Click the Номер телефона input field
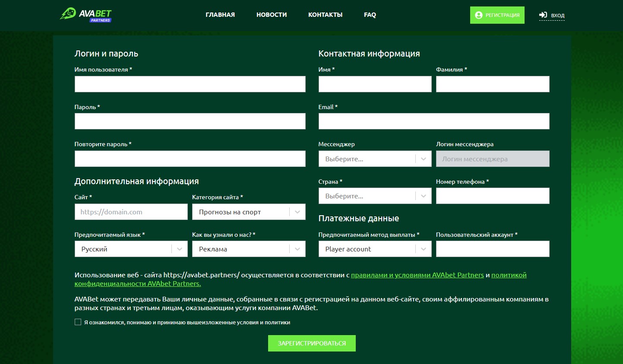623x364 pixels. pyautogui.click(x=492, y=196)
